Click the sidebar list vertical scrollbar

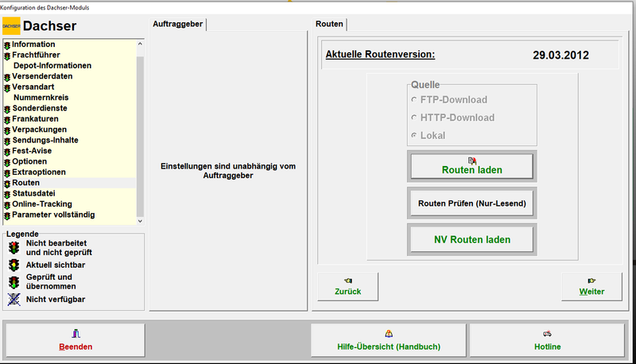(x=141, y=127)
